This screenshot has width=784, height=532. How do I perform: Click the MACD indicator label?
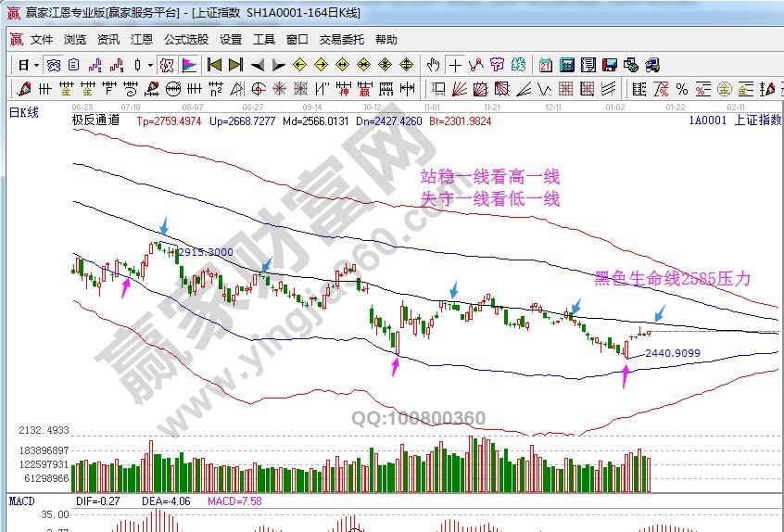click(21, 501)
